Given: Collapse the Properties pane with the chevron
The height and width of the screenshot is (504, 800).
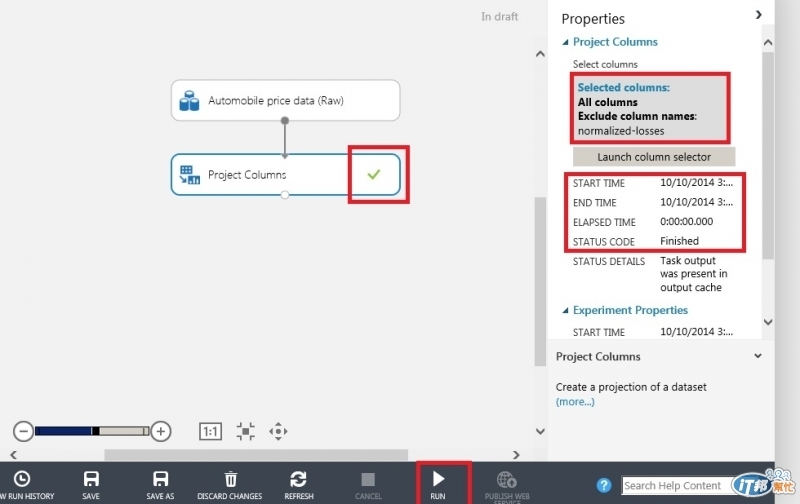Looking at the screenshot, I should pos(759,15).
